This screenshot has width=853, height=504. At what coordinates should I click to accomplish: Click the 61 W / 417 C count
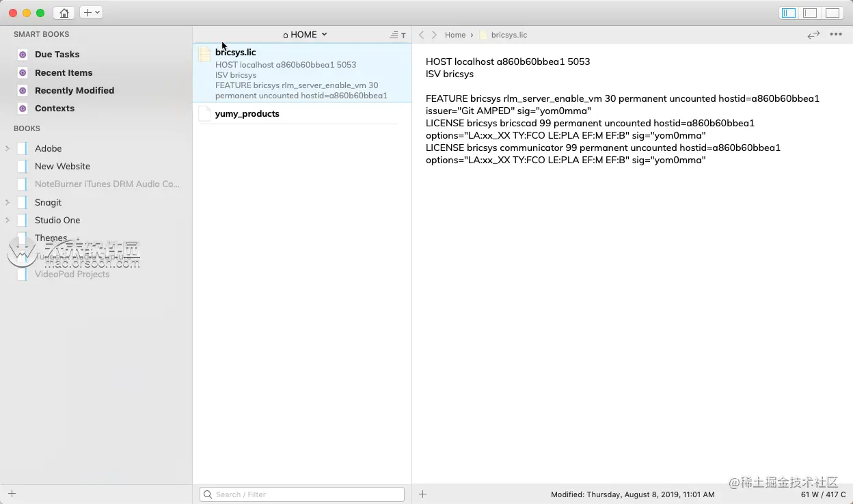pyautogui.click(x=824, y=494)
